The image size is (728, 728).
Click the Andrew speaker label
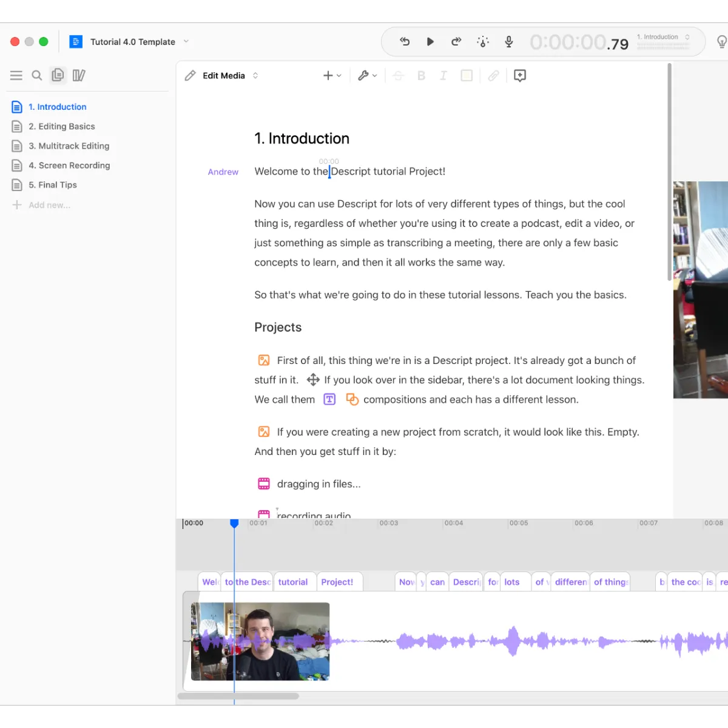pyautogui.click(x=223, y=172)
